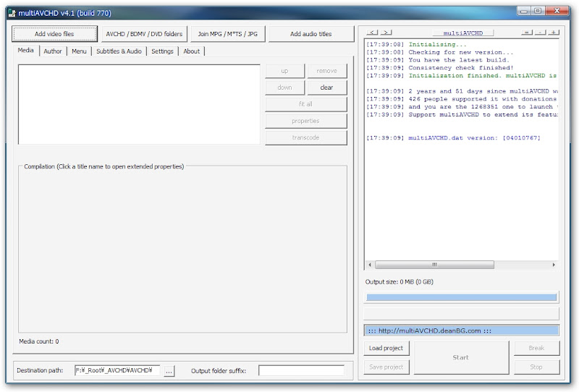Click 'Initialising...' log line
Screen dimensions: 579x392
(x=417, y=44)
